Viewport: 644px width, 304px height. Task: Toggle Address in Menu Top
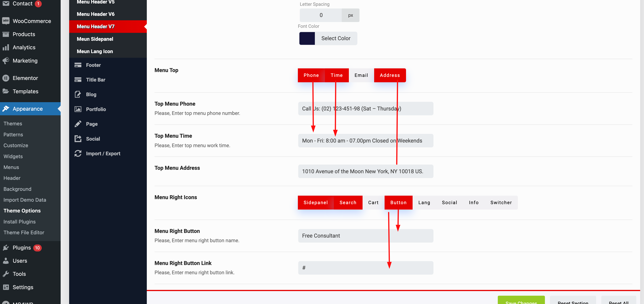pyautogui.click(x=390, y=75)
